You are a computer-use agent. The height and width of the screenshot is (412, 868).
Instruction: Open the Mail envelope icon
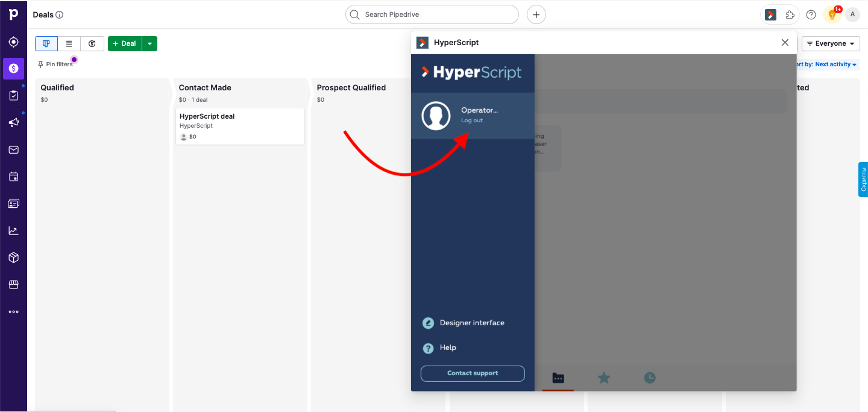pyautogui.click(x=13, y=149)
